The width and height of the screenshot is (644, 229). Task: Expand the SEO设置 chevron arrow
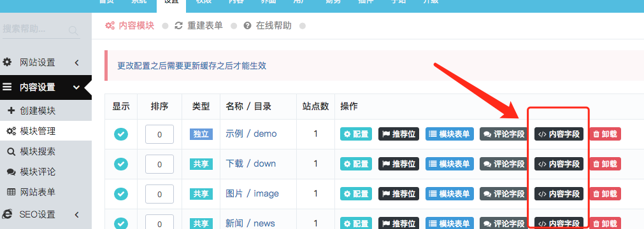click(77, 214)
